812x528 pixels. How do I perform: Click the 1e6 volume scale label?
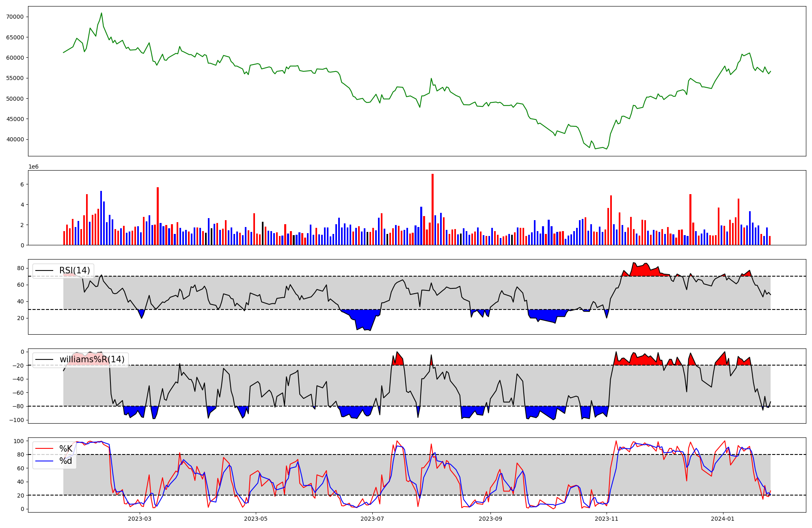tap(33, 167)
